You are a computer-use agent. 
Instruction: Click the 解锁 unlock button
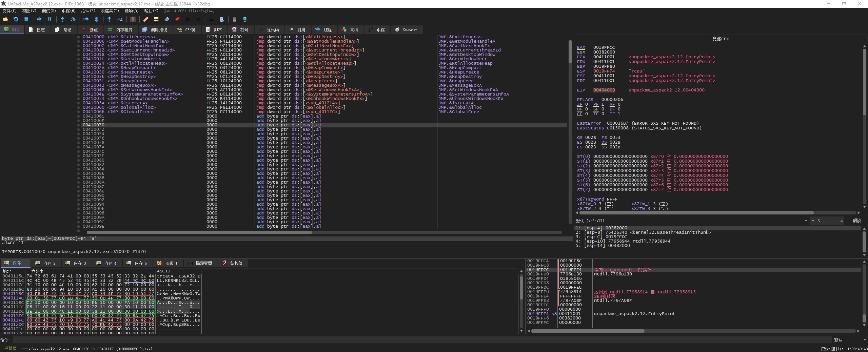pyautogui.click(x=857, y=221)
